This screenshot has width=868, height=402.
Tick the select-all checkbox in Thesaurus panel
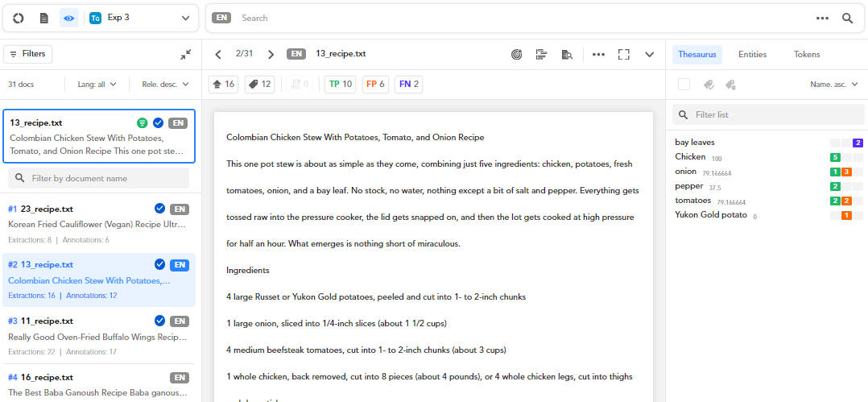684,84
